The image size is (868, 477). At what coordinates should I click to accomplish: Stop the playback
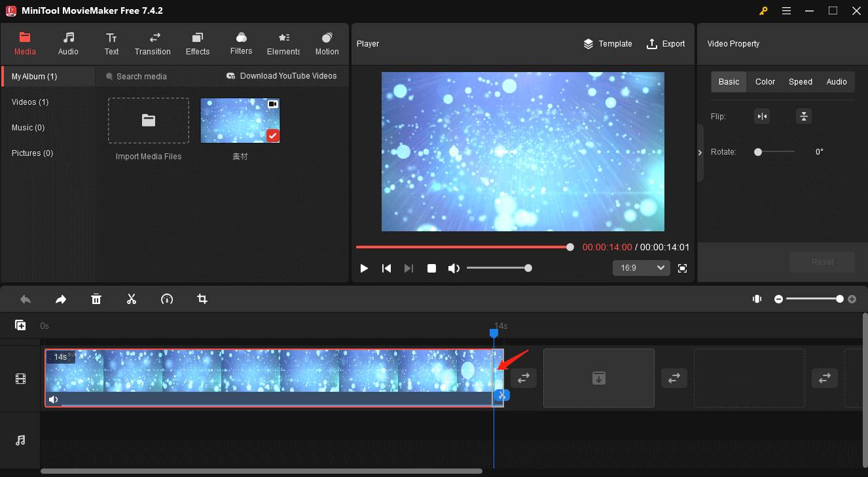tap(431, 268)
